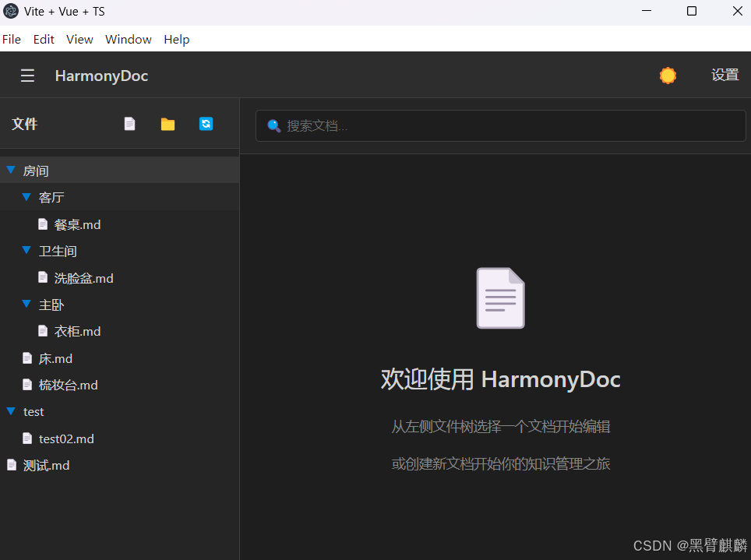Open 梳妆台.md document
This screenshot has width=751, height=560.
click(x=68, y=386)
